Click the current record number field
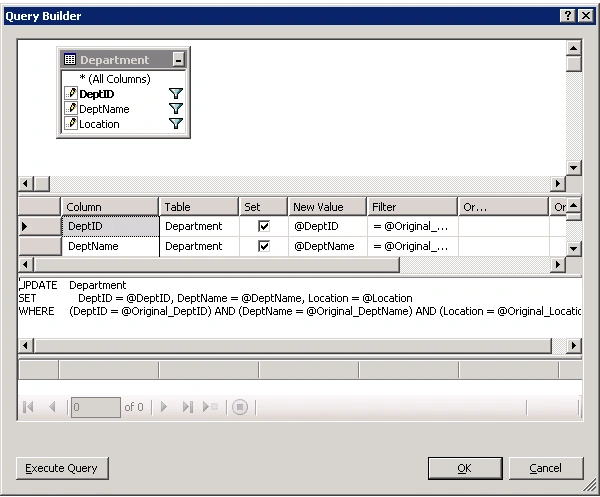Screen dimensions: 600x497 (x=96, y=407)
